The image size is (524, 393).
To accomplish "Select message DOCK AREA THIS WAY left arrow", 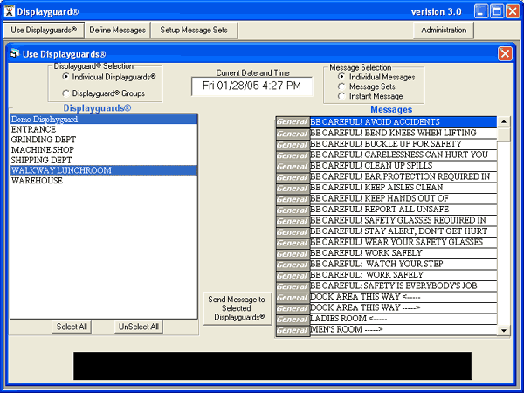I will click(403, 297).
